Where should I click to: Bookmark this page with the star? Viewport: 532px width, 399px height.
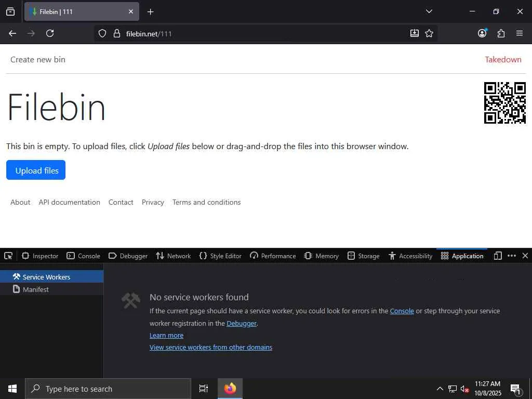429,33
